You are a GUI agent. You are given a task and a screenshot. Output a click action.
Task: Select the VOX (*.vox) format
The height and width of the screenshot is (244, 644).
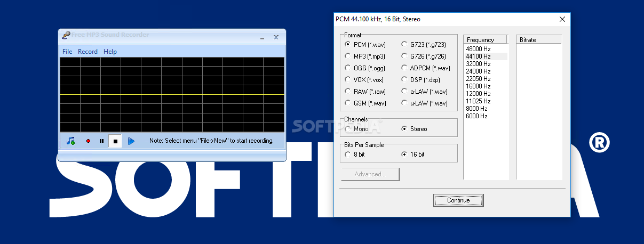(x=364, y=80)
